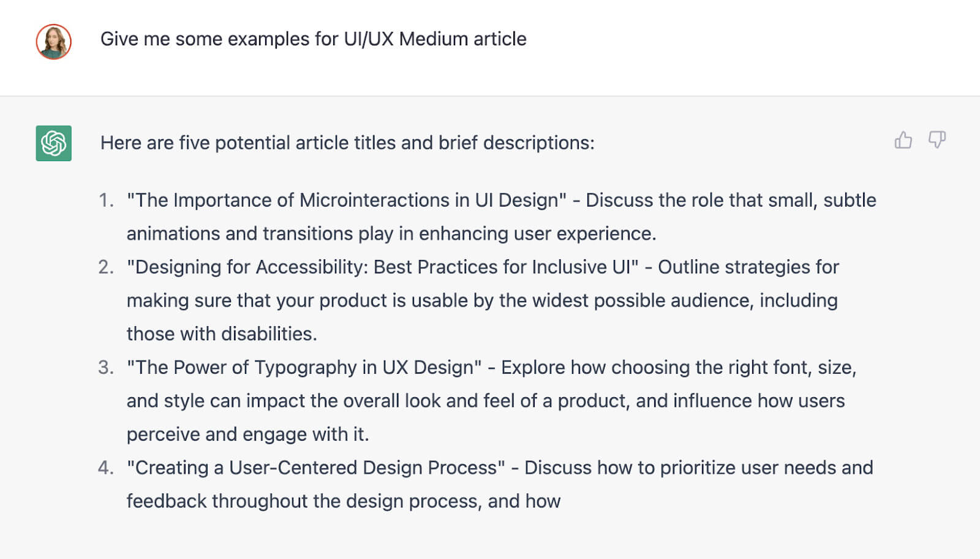Rate ChatGPT's answer positively with thumbs up
Viewport: 980px width, 559px height.
pos(903,140)
